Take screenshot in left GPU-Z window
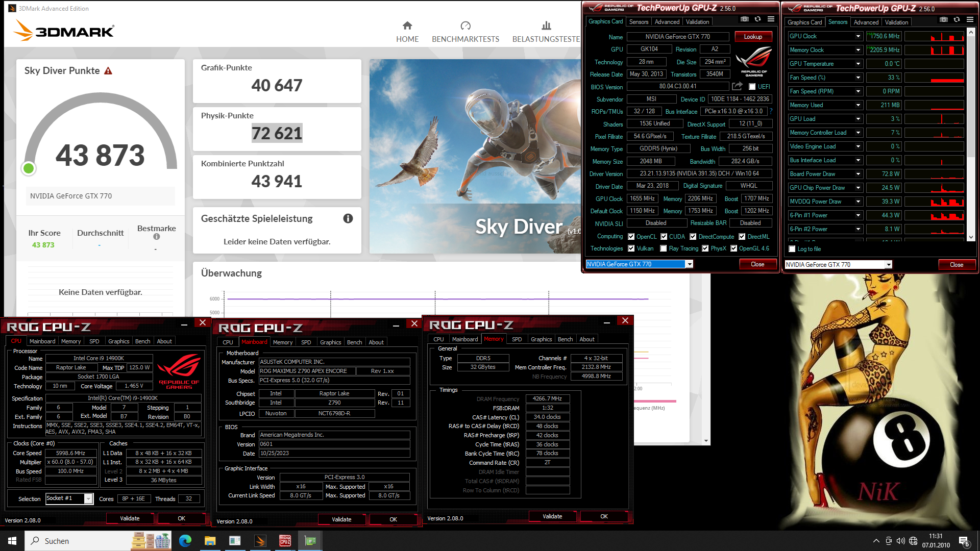The width and height of the screenshot is (980, 551). [745, 19]
